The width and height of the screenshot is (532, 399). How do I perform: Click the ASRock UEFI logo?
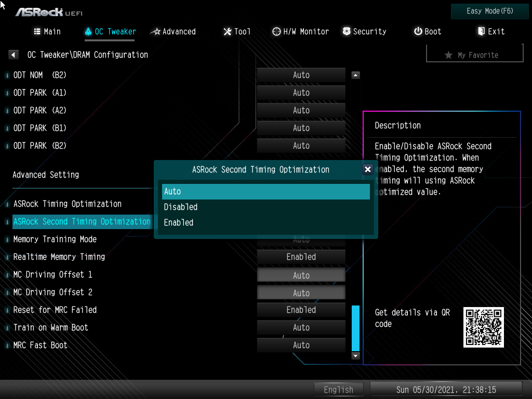tap(49, 12)
